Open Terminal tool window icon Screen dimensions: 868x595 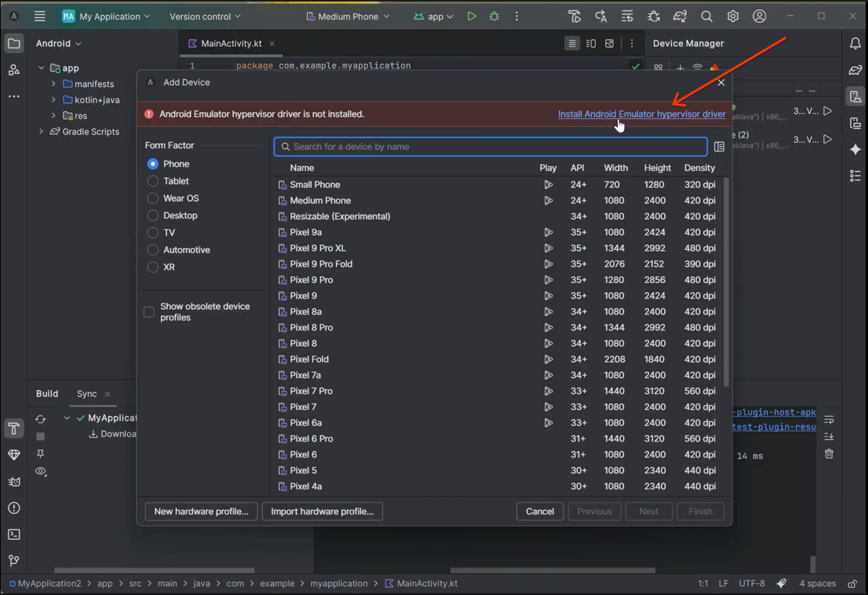[x=14, y=534]
